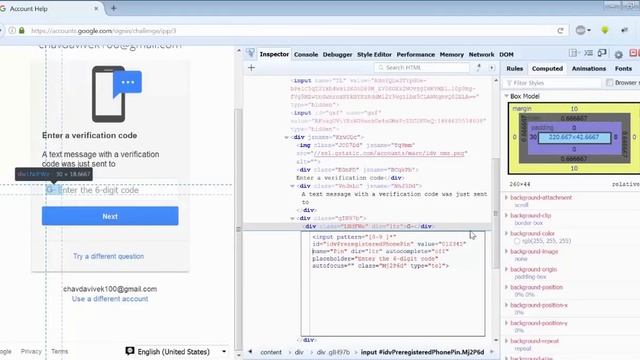The image size is (640, 360).
Task: Open the Performance tab
Action: 416,54
